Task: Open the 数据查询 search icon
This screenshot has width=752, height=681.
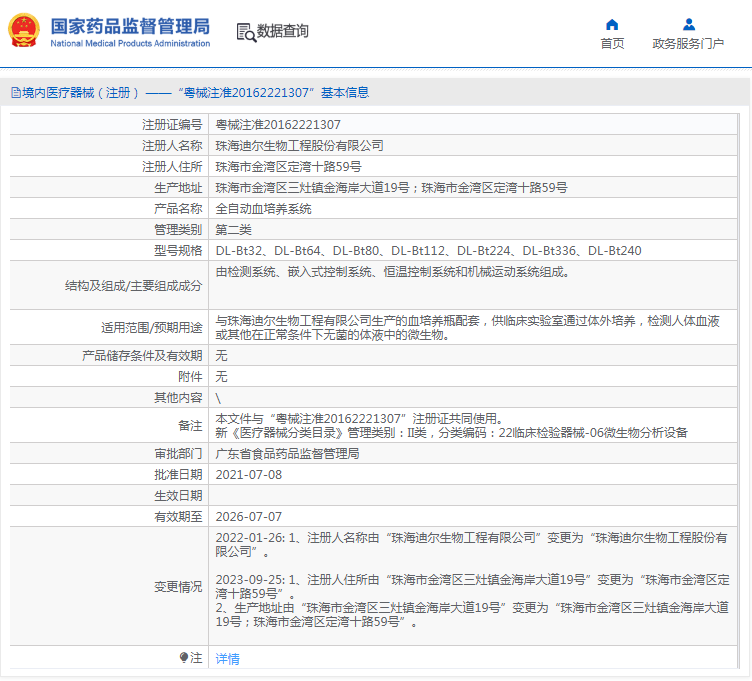Action: pyautogui.click(x=246, y=32)
